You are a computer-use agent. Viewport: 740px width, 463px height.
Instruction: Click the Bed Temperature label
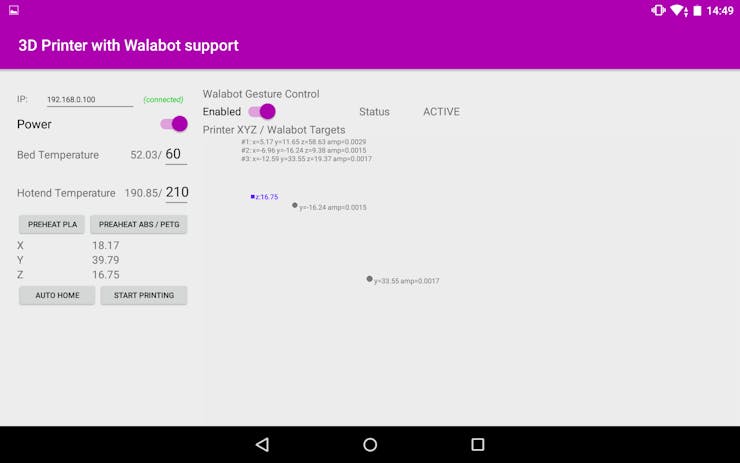pyautogui.click(x=58, y=155)
